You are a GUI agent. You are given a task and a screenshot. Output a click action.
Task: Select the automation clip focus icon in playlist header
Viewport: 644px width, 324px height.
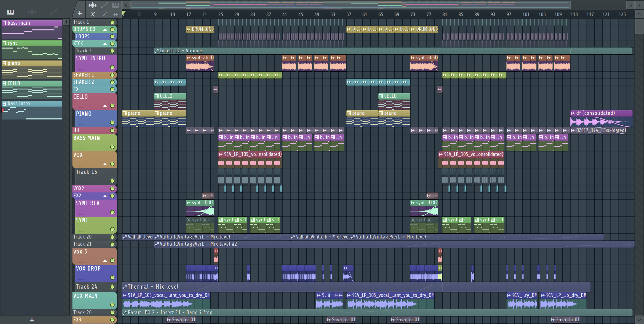104,5
